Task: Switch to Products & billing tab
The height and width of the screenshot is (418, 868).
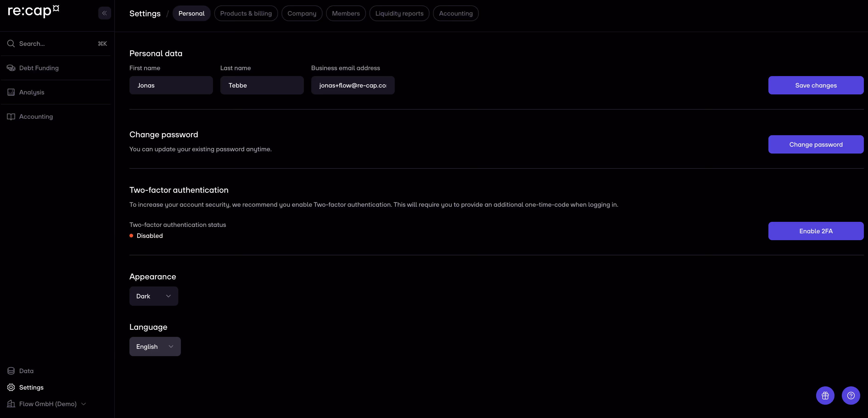Action: (x=246, y=14)
